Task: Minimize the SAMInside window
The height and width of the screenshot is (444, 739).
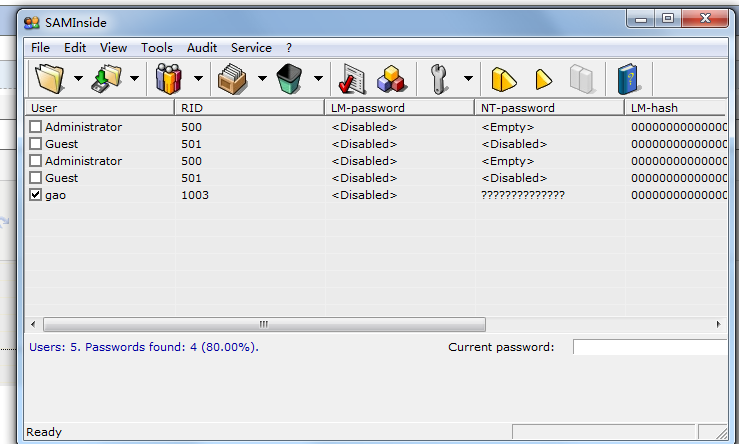Action: (640, 18)
